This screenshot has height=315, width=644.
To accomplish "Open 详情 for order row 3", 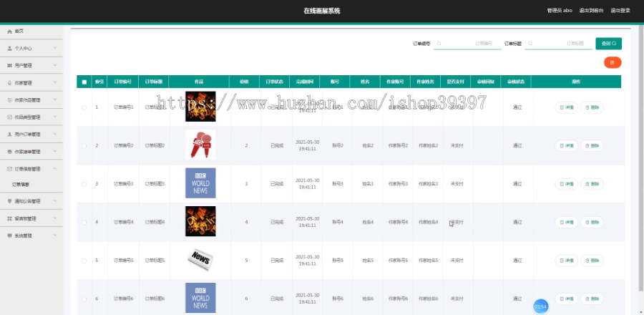I will (x=567, y=184).
